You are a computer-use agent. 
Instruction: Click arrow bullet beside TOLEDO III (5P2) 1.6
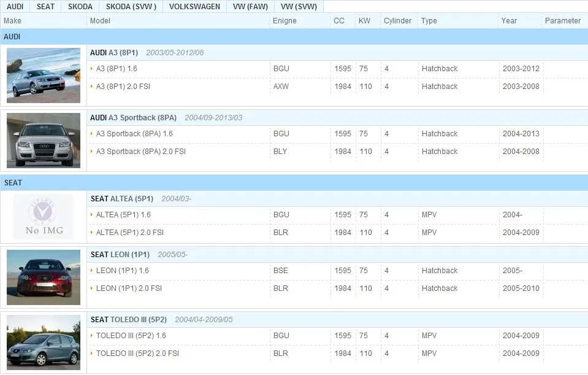(91, 335)
